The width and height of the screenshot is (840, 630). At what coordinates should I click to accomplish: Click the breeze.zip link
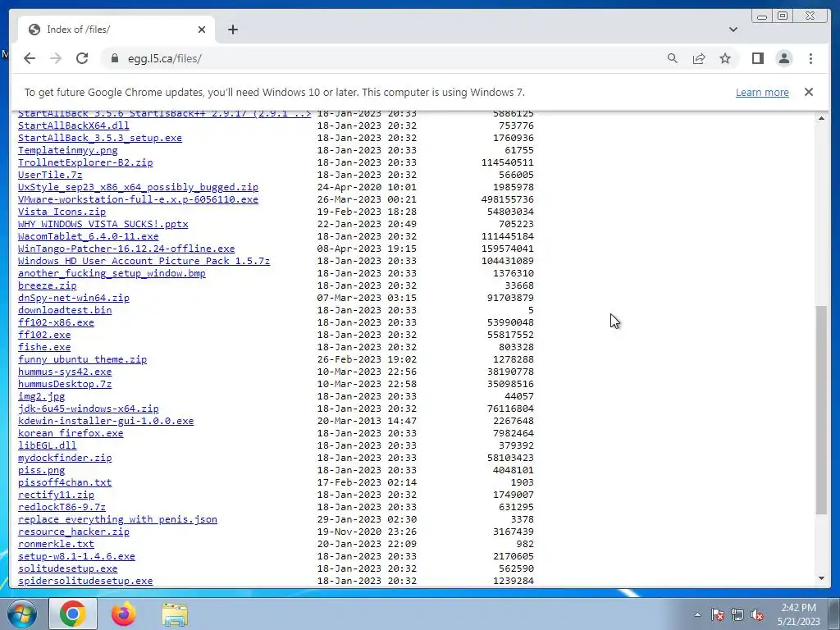click(47, 285)
